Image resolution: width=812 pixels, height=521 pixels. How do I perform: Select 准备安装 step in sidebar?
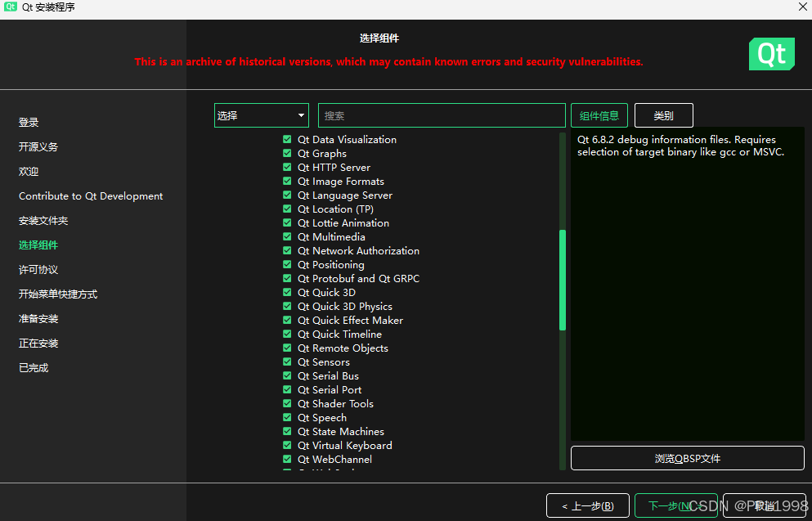[x=38, y=318]
